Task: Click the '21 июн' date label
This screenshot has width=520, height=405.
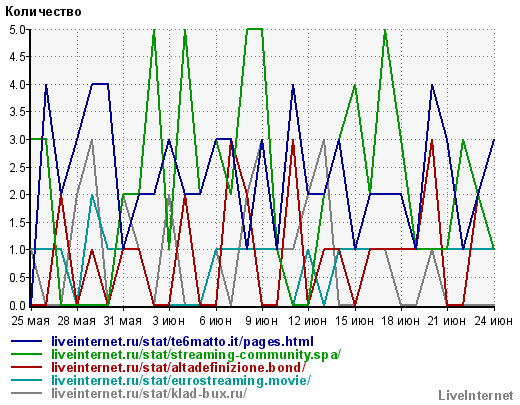Action: [447, 321]
